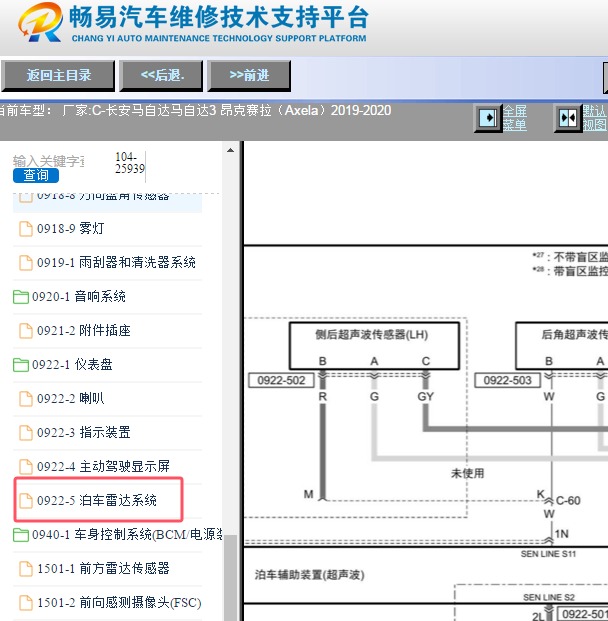Click the 全屏菜单 arrow icon
The height and width of the screenshot is (621, 608).
(x=488, y=118)
